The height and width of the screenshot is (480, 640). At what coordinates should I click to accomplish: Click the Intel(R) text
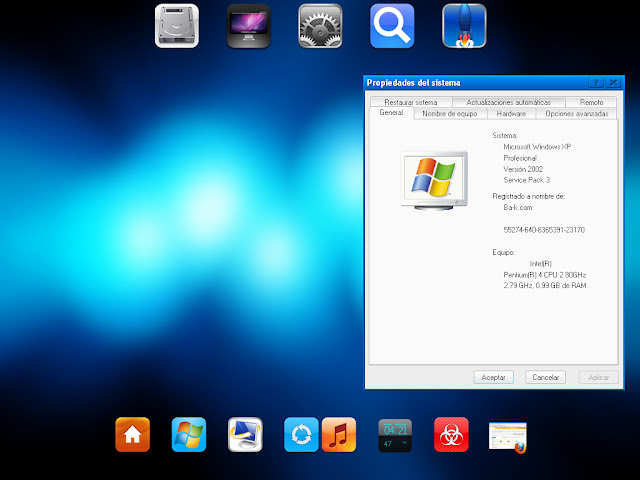tap(541, 264)
